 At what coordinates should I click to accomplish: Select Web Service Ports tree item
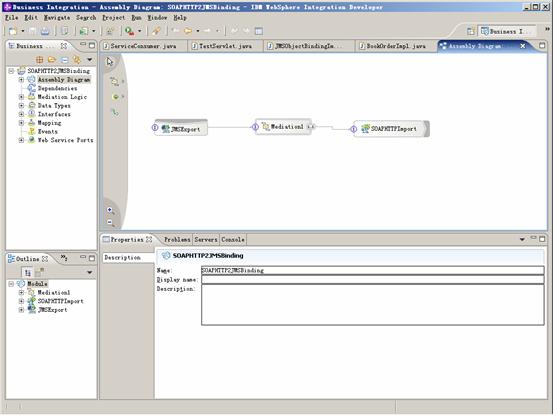[x=65, y=140]
